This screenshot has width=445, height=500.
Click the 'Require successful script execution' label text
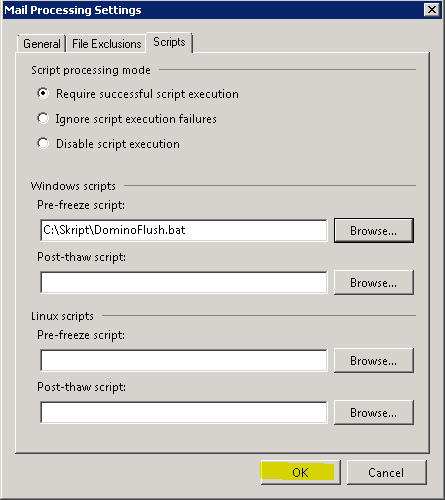point(147,94)
